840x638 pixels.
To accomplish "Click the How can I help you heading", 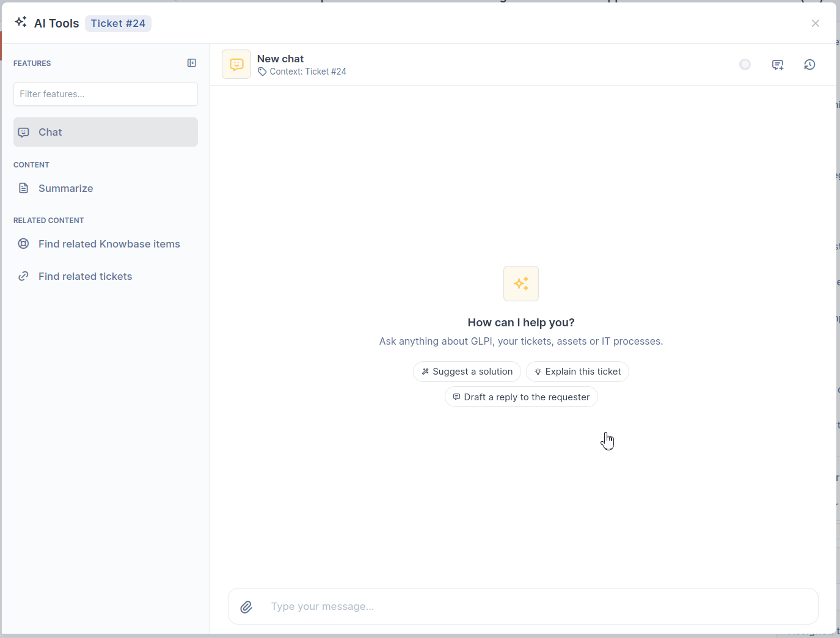I will [521, 323].
